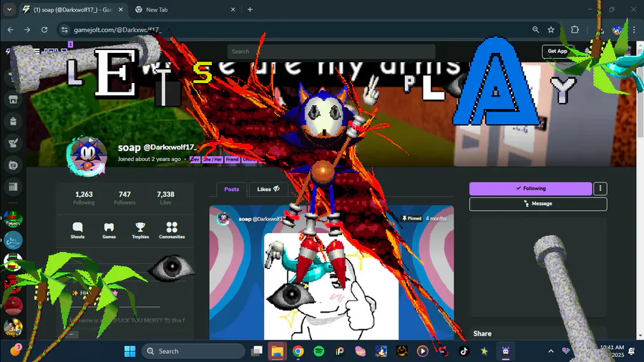This screenshot has height=362, width=644.
Task: Click the 7,338 Likes count
Action: click(165, 197)
